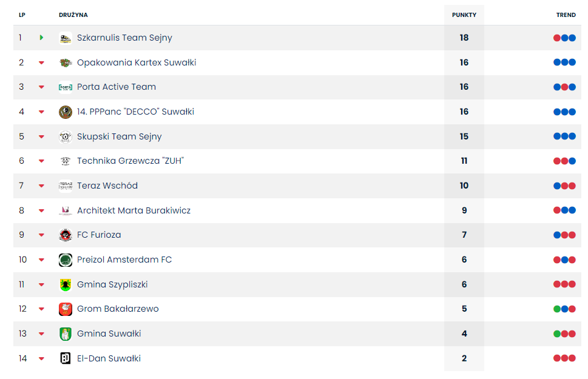Viewport: 588px width, 379px height.
Task: Click green trend dot for Gmina Suwałki
Action: point(557,334)
